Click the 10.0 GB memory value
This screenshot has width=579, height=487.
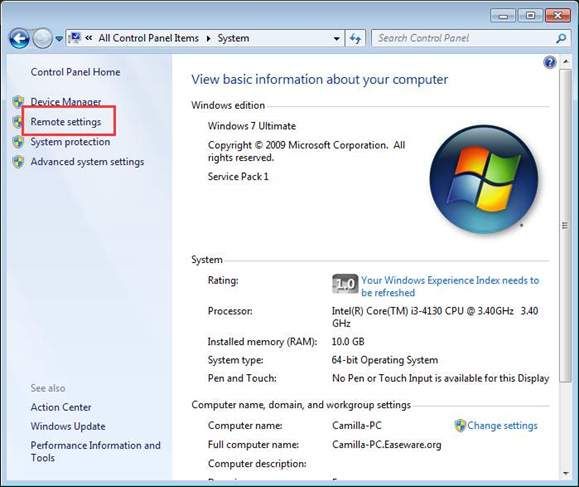pos(348,342)
